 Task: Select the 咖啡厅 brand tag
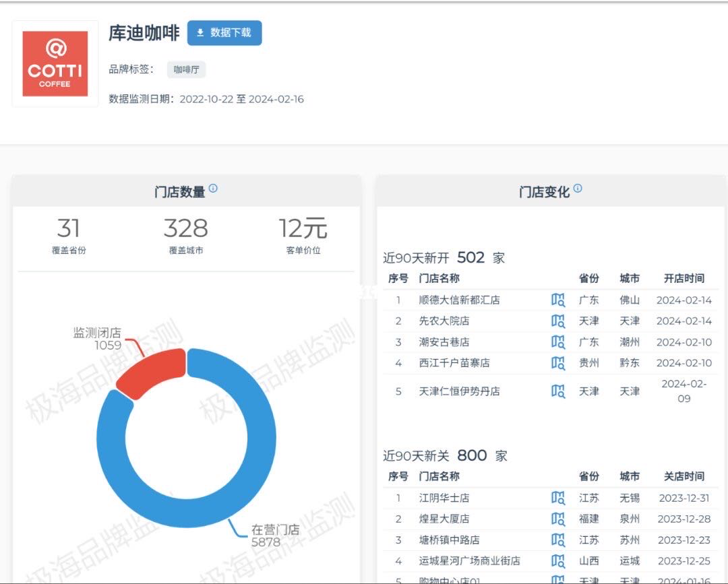(x=186, y=69)
